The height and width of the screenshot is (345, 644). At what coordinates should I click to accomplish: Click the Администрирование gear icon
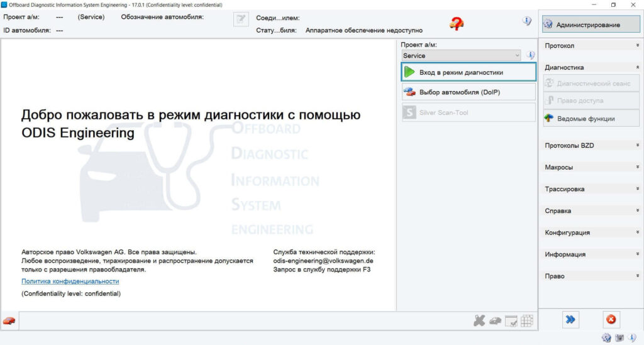(x=548, y=25)
